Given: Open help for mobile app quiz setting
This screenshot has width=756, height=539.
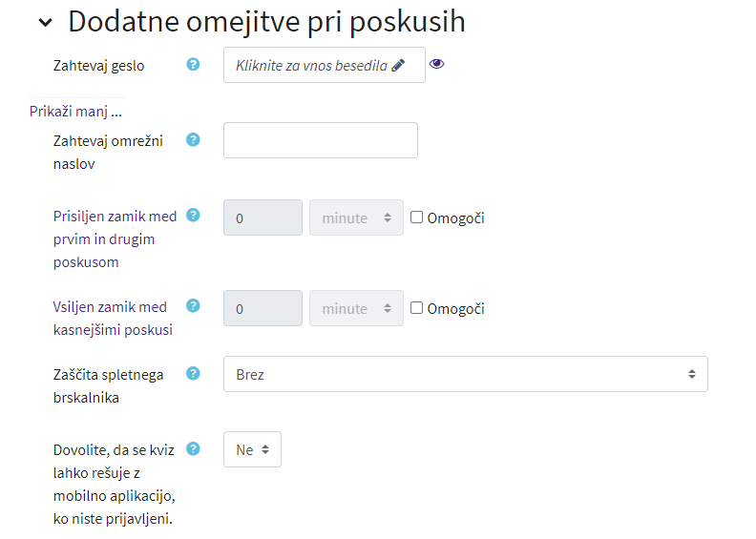Looking at the screenshot, I should 193,448.
